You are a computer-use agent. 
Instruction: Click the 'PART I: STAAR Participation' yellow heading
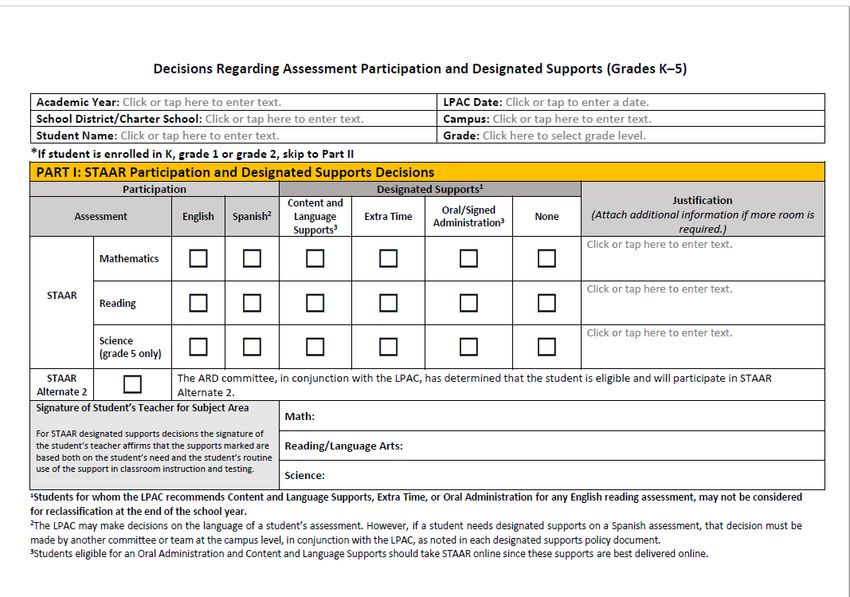click(x=427, y=172)
